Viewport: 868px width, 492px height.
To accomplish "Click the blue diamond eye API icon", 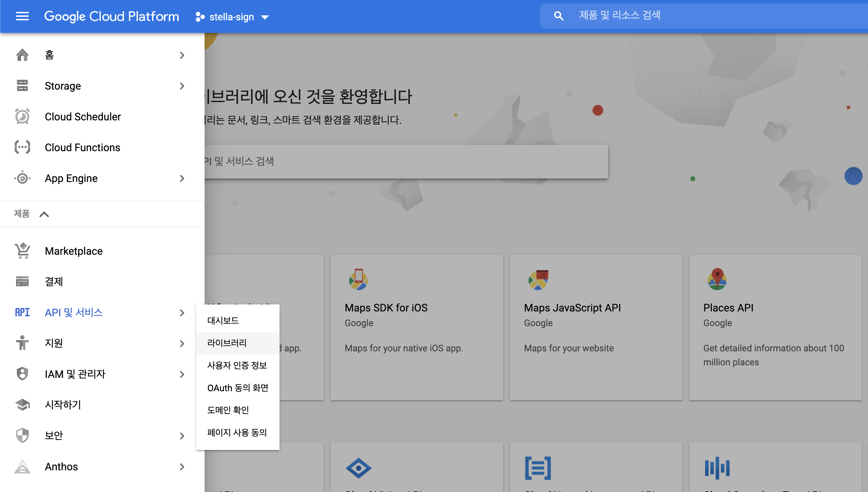I will (359, 468).
